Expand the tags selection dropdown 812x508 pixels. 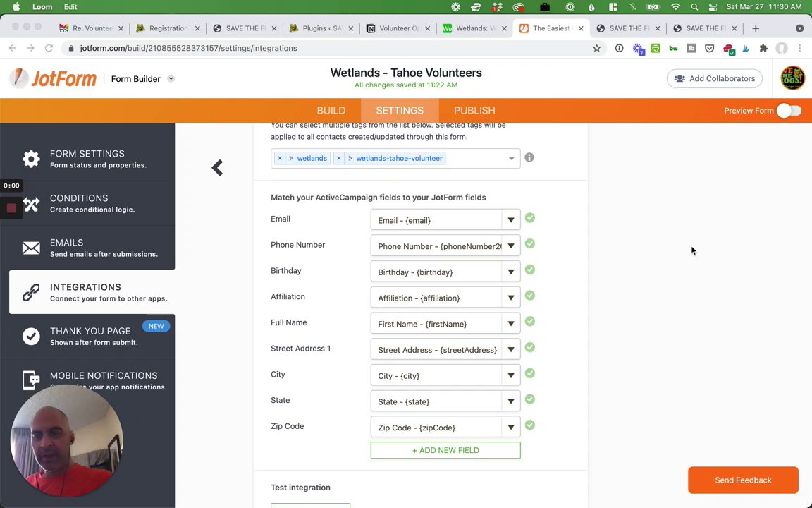point(511,158)
